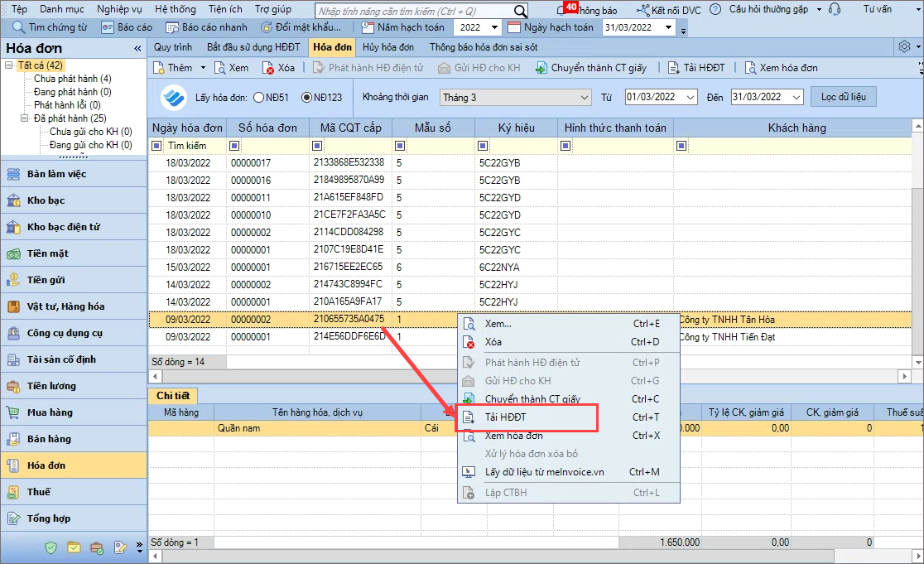Click the Thêm button
924x564 pixels.
(x=173, y=68)
